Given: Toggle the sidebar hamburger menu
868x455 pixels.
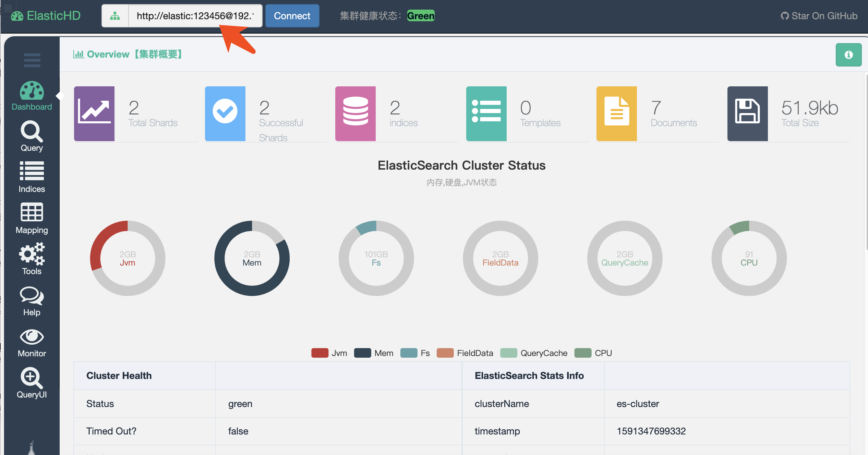Looking at the screenshot, I should coord(32,60).
